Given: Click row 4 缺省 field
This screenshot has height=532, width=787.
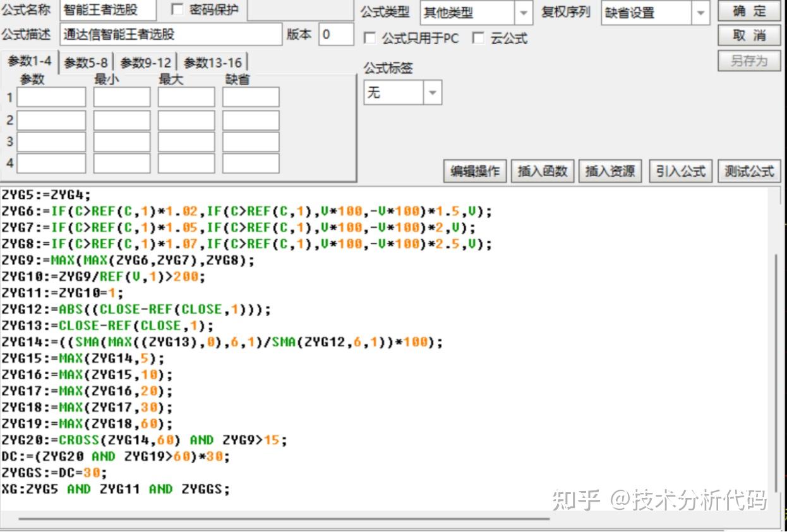Looking at the screenshot, I should 251,163.
